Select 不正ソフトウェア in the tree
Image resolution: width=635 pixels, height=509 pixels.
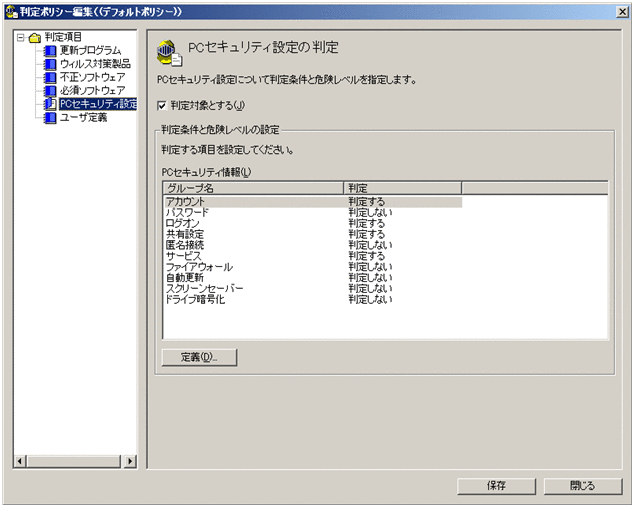click(93, 77)
